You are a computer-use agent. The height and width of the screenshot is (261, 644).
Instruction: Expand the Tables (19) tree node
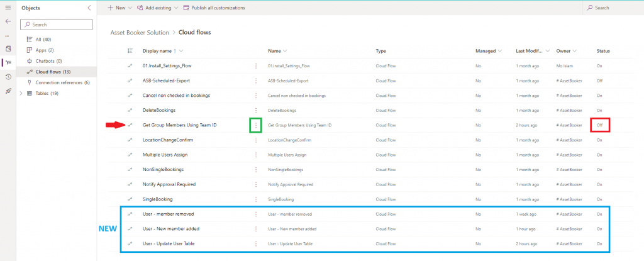click(21, 93)
